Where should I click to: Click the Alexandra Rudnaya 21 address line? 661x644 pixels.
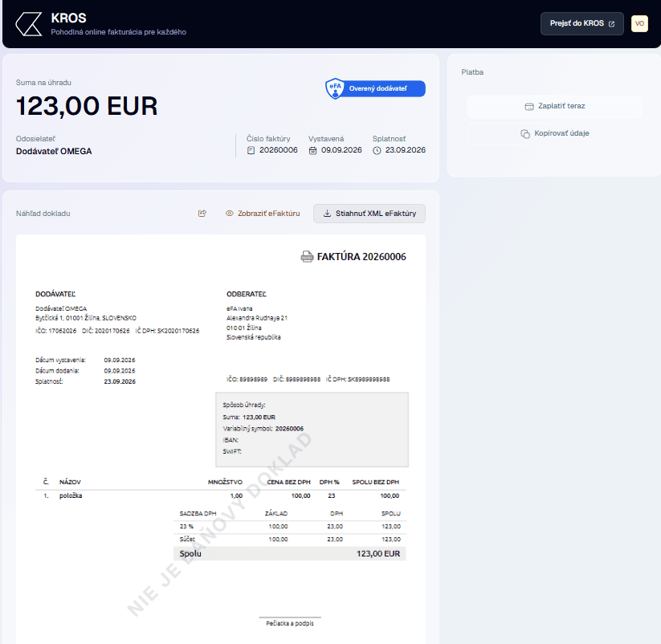pyautogui.click(x=257, y=318)
